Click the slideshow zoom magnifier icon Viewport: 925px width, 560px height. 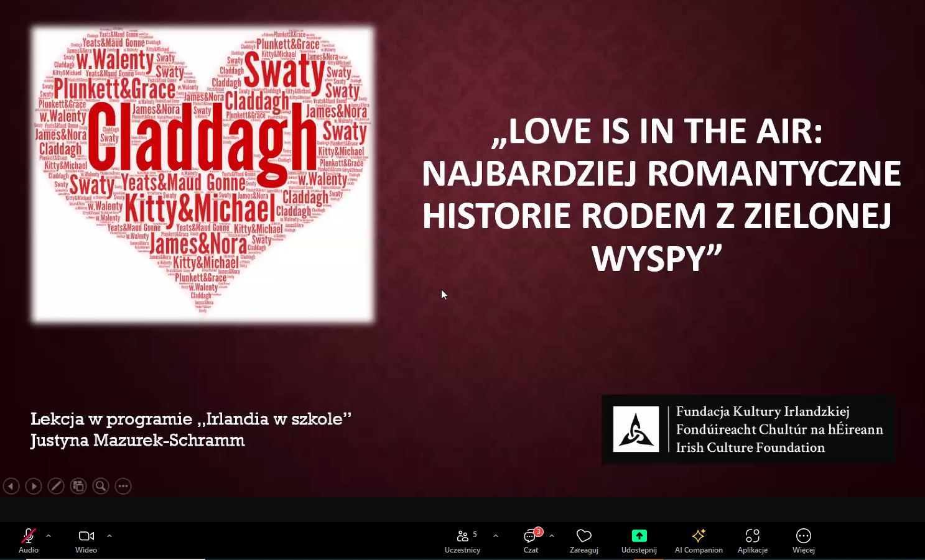click(101, 486)
